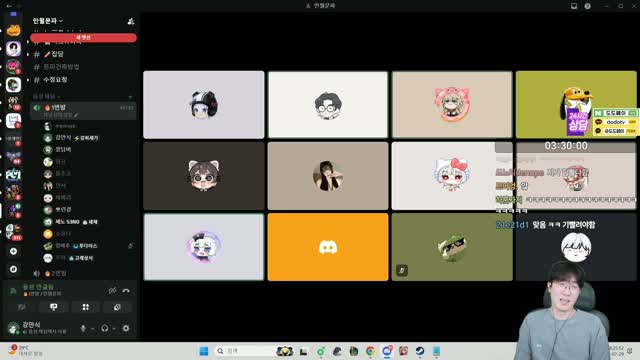The width and height of the screenshot is (640, 360).
Task: Open the noise suppression icon beside disconnect
Action: tap(112, 291)
